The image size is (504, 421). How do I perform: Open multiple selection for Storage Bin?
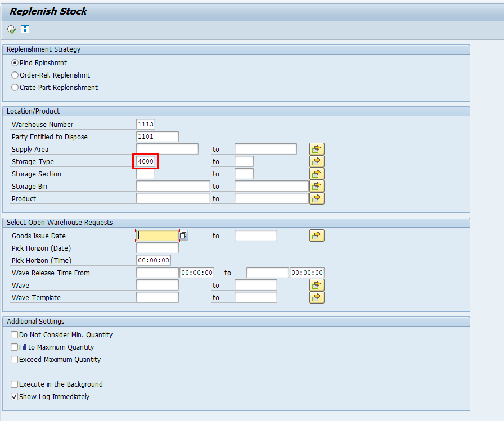(317, 186)
